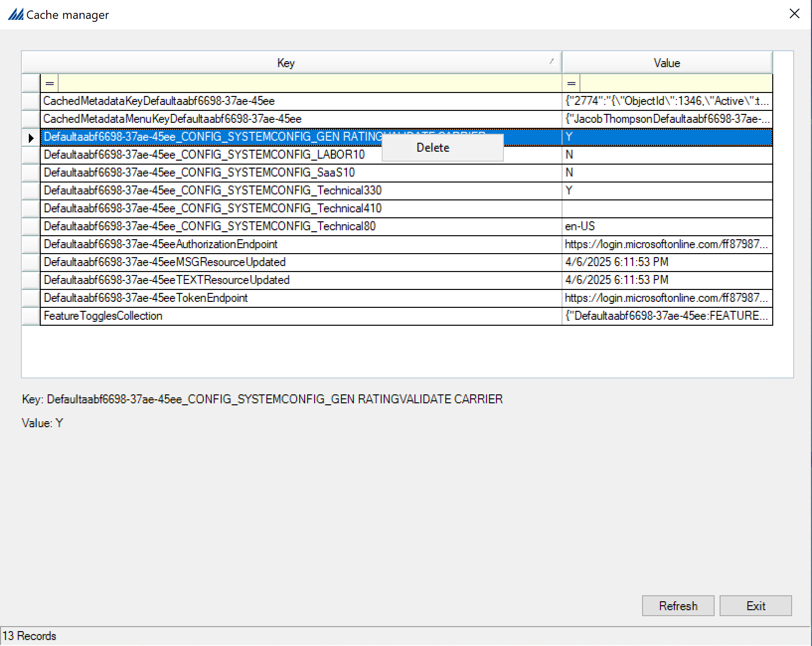Click the Exit button
Viewport: 812px width, 646px height.
pyautogui.click(x=755, y=606)
